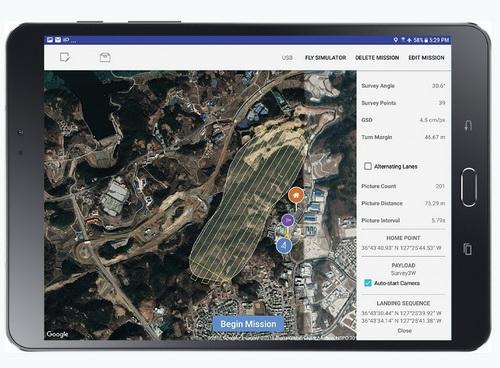Choose DELETE MISSION in the top bar
500x368 pixels.
tap(377, 58)
